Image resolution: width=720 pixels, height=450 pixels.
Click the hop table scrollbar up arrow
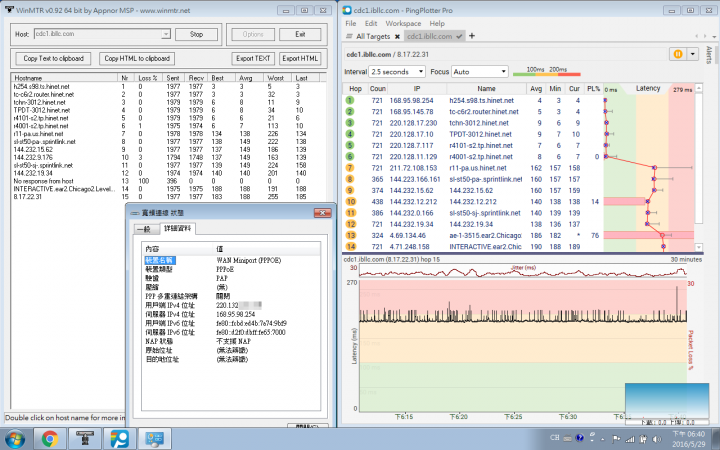click(699, 87)
